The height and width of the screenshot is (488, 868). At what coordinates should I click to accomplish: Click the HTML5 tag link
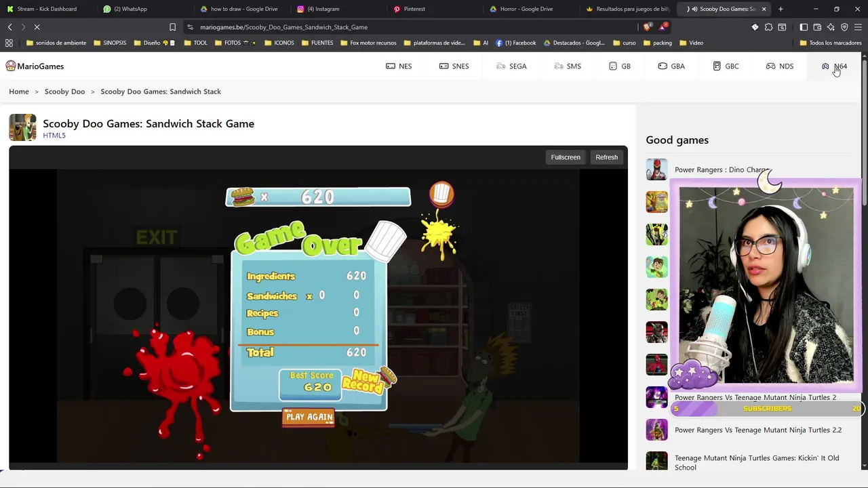(x=54, y=136)
